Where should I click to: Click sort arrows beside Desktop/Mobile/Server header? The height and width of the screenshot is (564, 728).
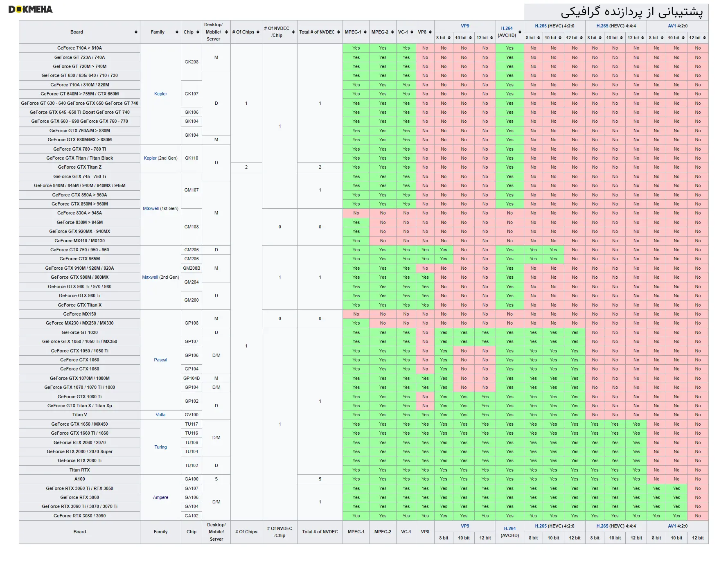(226, 32)
